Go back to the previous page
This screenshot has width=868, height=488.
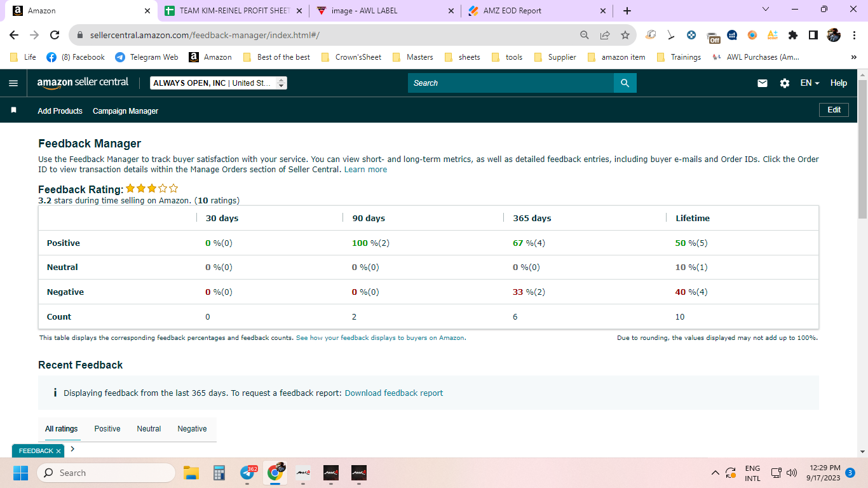click(14, 36)
